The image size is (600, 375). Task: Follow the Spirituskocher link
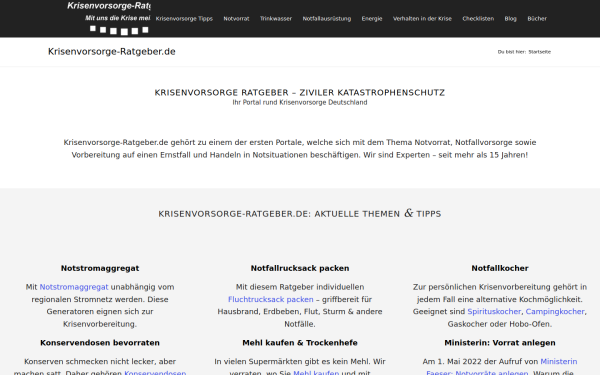[494, 311]
